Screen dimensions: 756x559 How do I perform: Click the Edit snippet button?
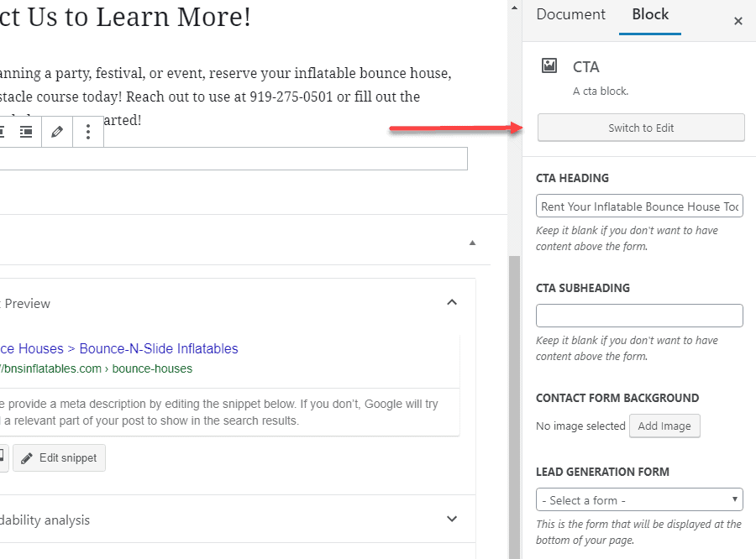point(59,458)
